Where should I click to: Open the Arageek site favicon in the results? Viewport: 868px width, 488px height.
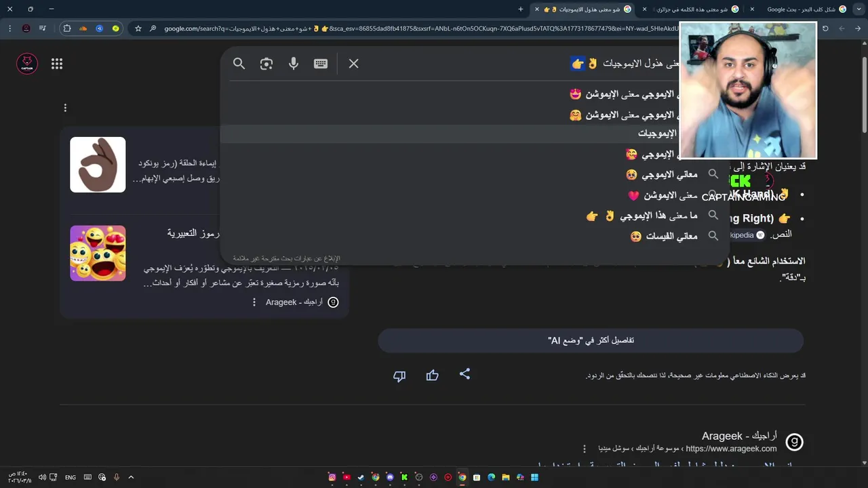pos(794,442)
